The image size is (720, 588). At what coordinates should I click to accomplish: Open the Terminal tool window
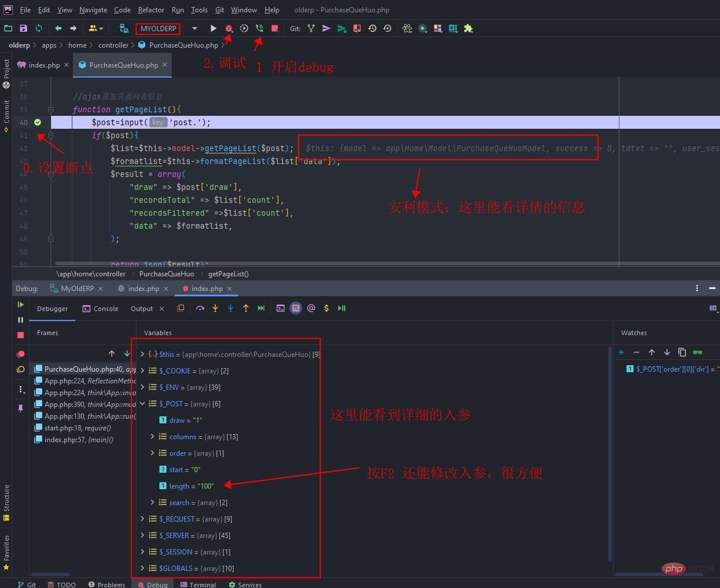[x=198, y=584]
